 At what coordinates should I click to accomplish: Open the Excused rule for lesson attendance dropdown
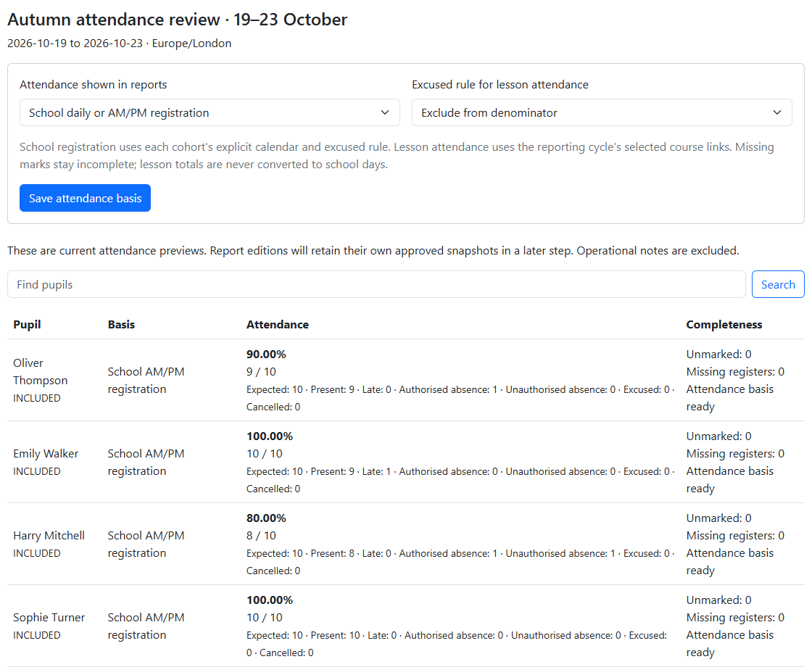click(602, 112)
